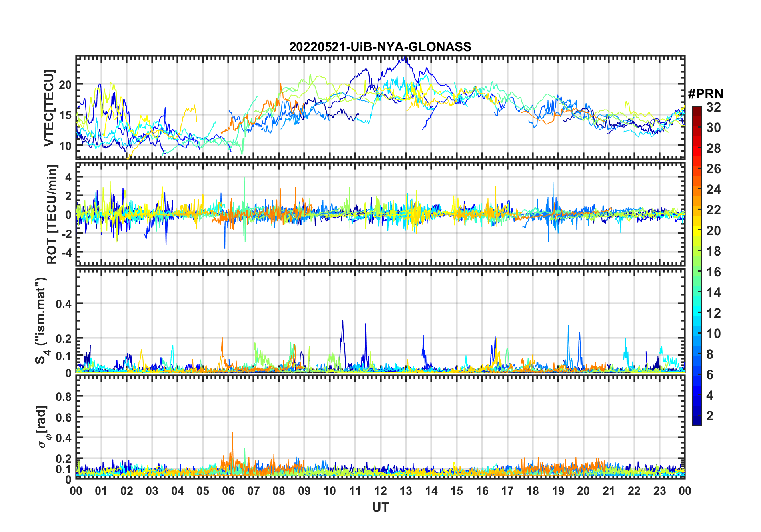Click colorbar tick label "32"
761x532 pixels.
[713, 107]
